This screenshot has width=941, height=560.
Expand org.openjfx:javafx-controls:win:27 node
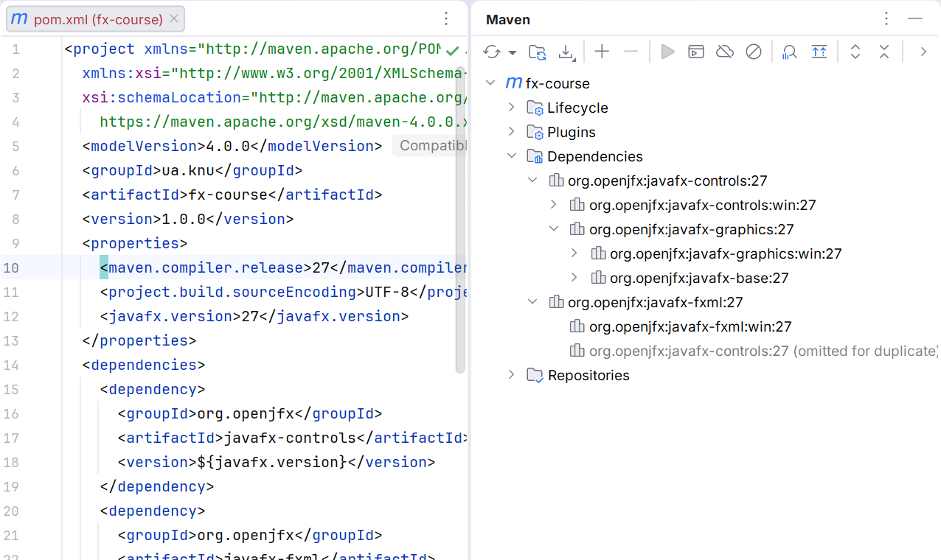(x=554, y=205)
